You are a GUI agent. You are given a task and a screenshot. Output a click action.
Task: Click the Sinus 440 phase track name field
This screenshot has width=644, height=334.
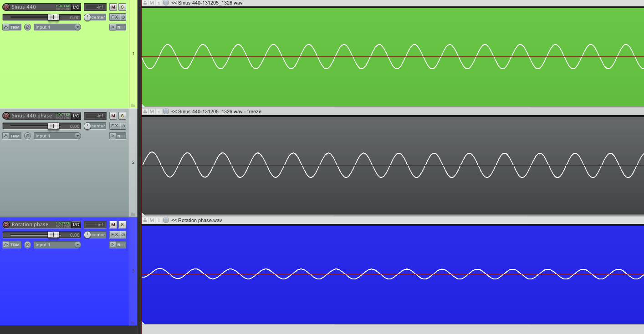tap(33, 116)
